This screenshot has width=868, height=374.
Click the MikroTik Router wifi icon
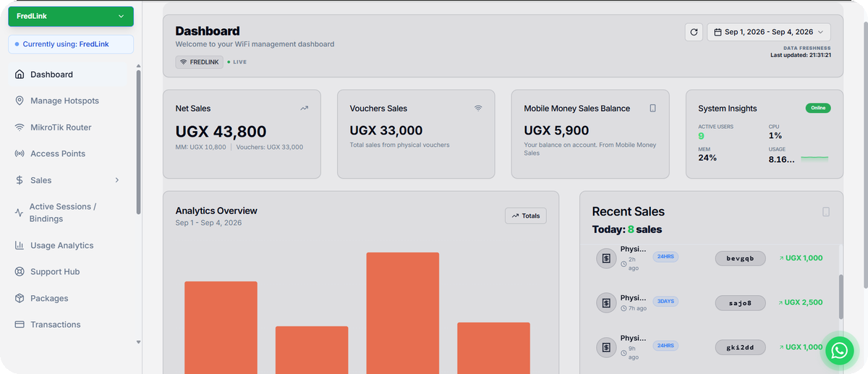pos(20,127)
